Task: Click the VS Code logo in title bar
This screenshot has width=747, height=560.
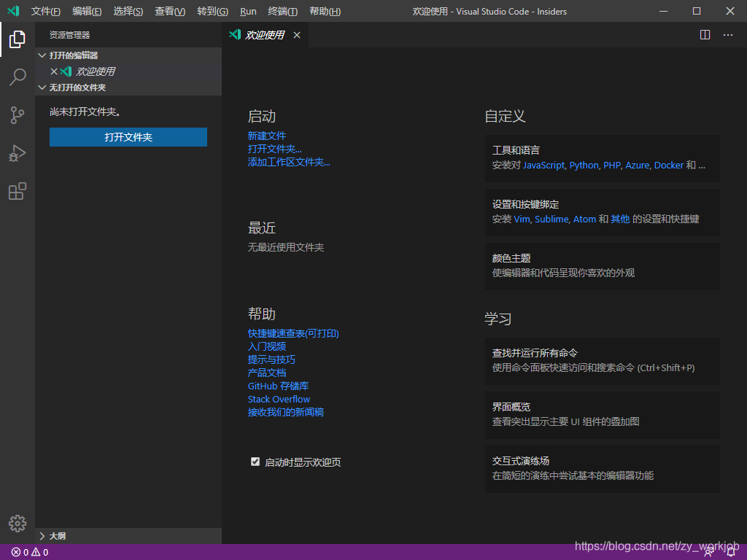Action: 13,11
